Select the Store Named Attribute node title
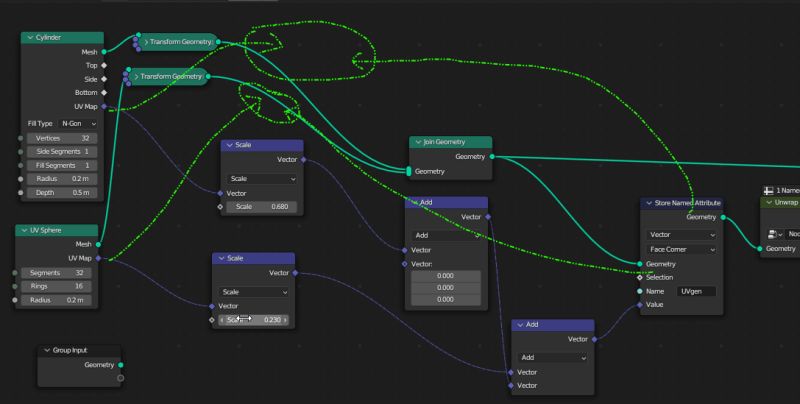This screenshot has height=404, width=800. coord(687,203)
